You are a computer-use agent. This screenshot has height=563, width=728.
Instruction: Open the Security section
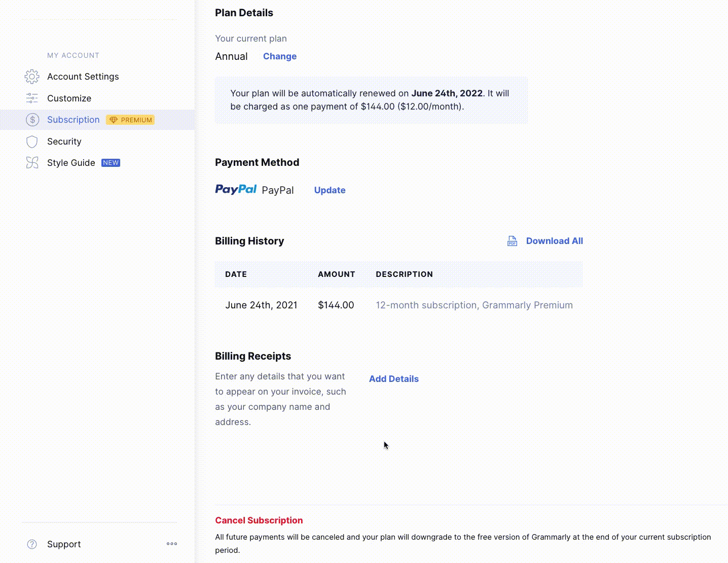click(64, 142)
